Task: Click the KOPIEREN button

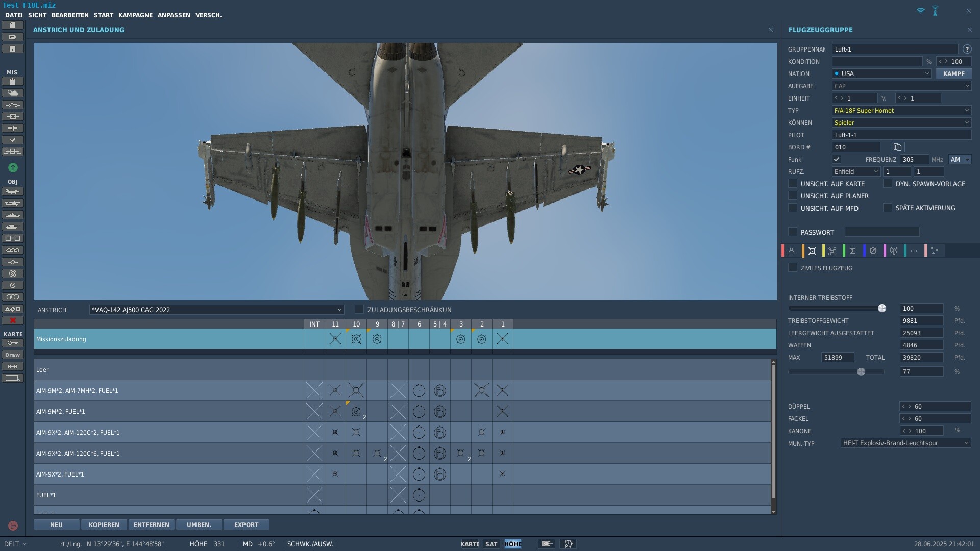Action: click(x=104, y=524)
